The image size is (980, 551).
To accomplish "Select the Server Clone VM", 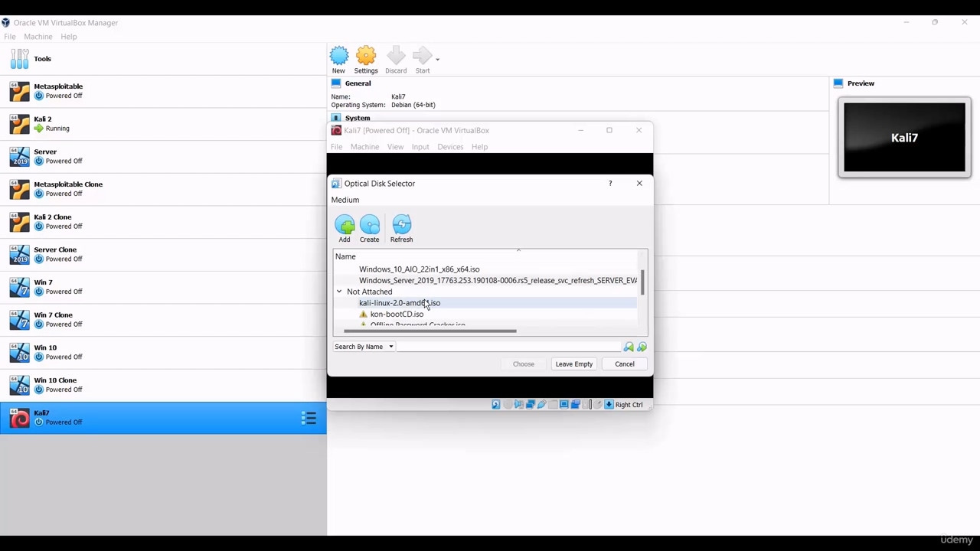I will [x=163, y=254].
